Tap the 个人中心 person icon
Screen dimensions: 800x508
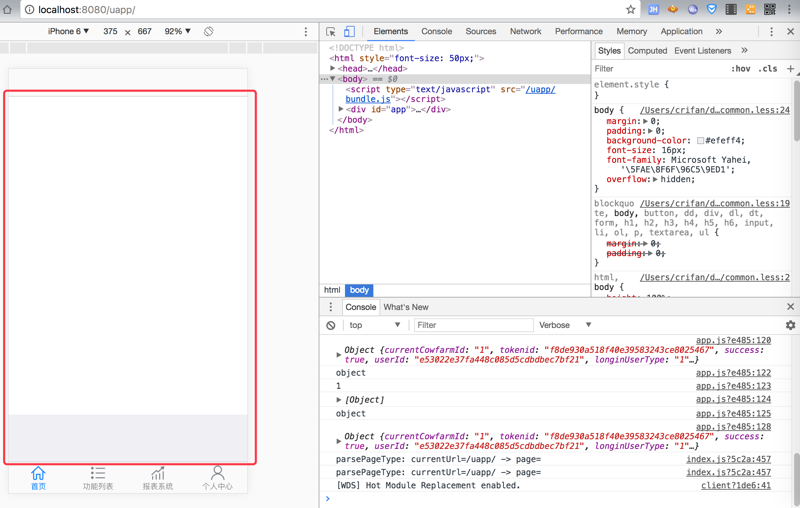[x=217, y=473]
